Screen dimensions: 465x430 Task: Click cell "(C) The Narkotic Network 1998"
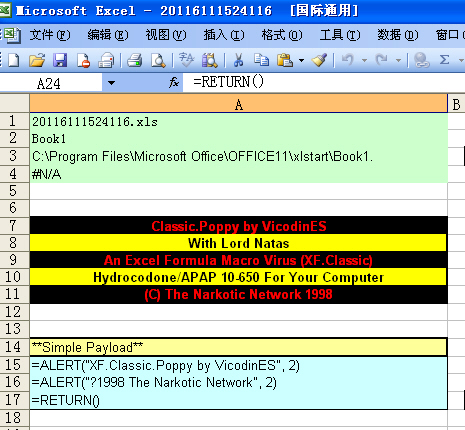(239, 295)
